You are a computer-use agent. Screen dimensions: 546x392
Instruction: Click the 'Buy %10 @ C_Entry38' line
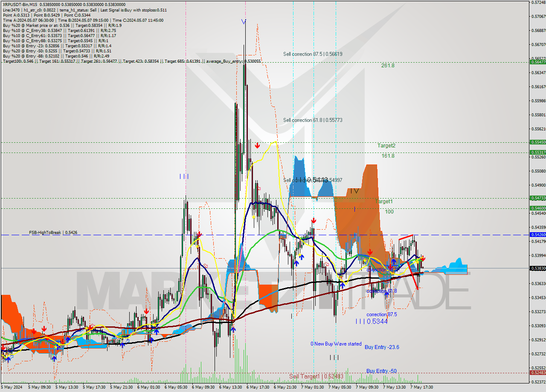point(59,30)
